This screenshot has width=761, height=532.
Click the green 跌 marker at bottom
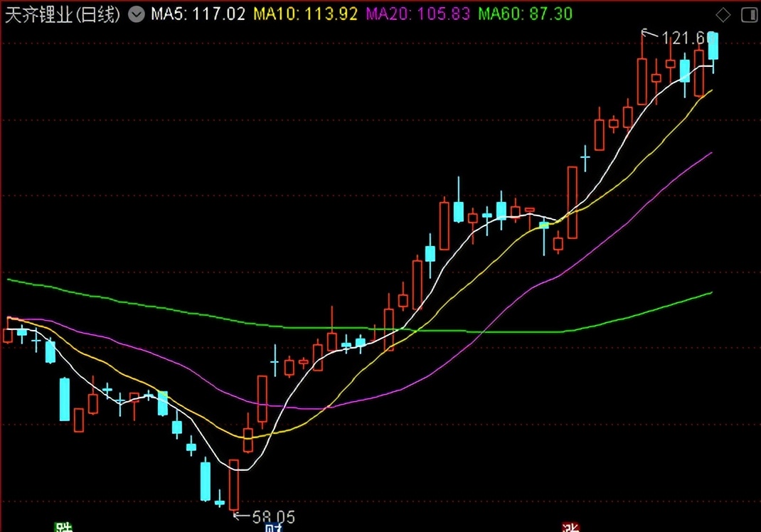(x=63, y=527)
